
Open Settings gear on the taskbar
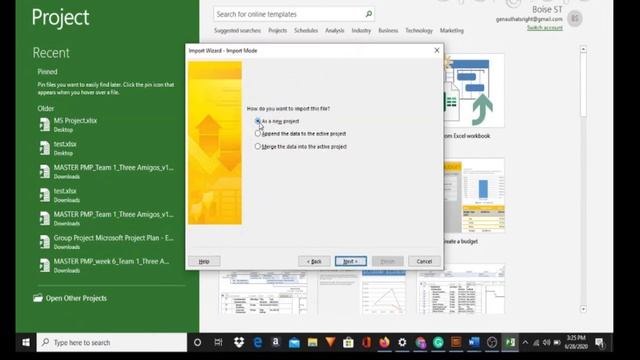tap(402, 342)
